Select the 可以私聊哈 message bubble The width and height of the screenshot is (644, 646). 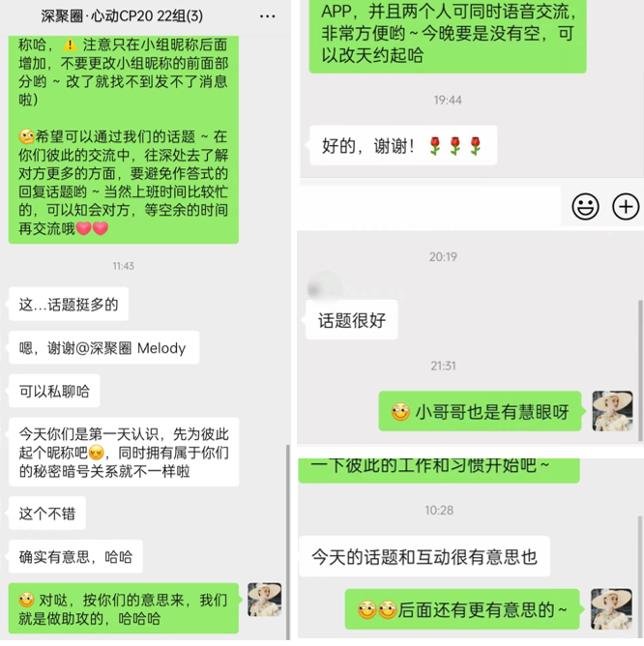click(x=54, y=391)
